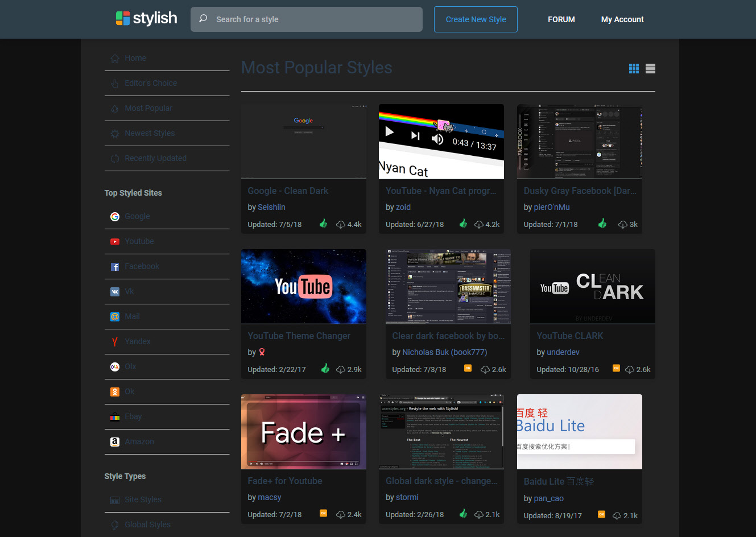Select Global Styles under Style Types

click(x=148, y=524)
